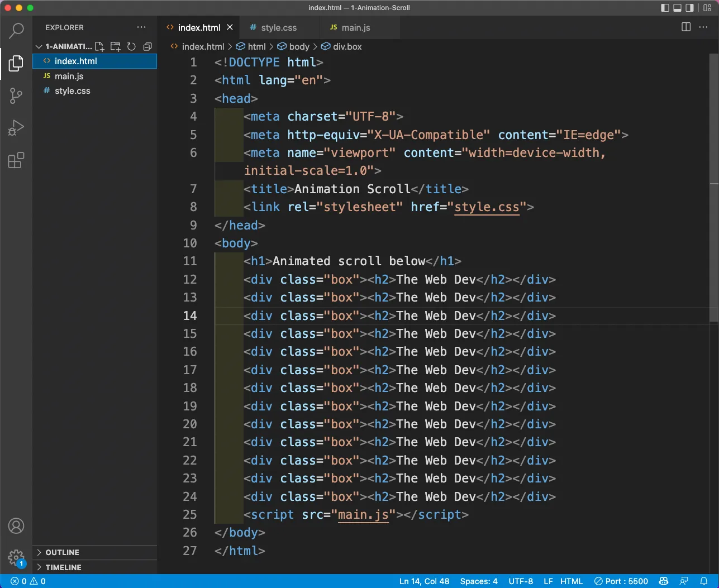The image size is (719, 588).
Task: Click the Live Server Port 5500 indicator
Action: coord(621,581)
